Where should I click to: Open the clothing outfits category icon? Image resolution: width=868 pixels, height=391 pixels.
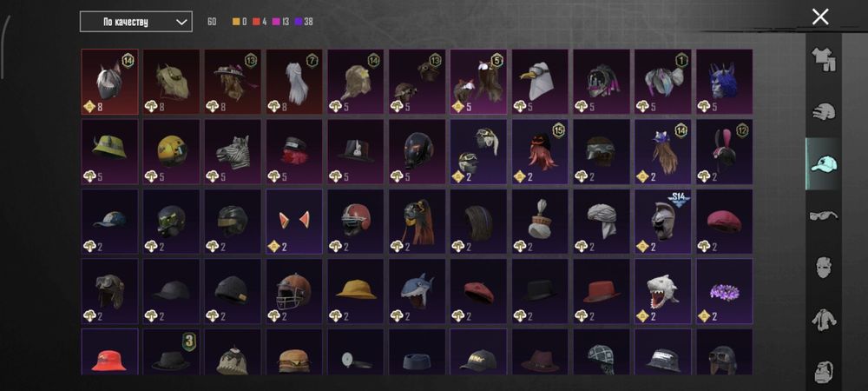[824, 60]
